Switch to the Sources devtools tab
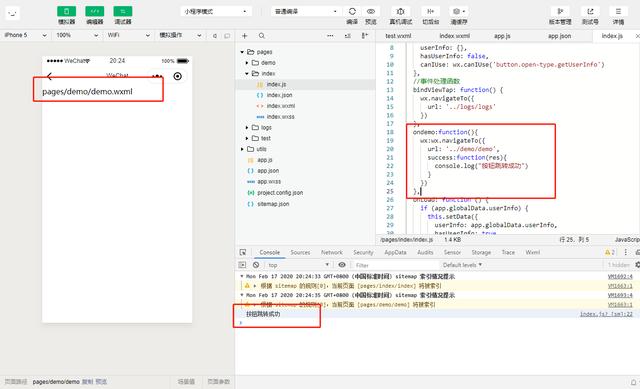Screen dimensions: 640x389 coord(300,252)
